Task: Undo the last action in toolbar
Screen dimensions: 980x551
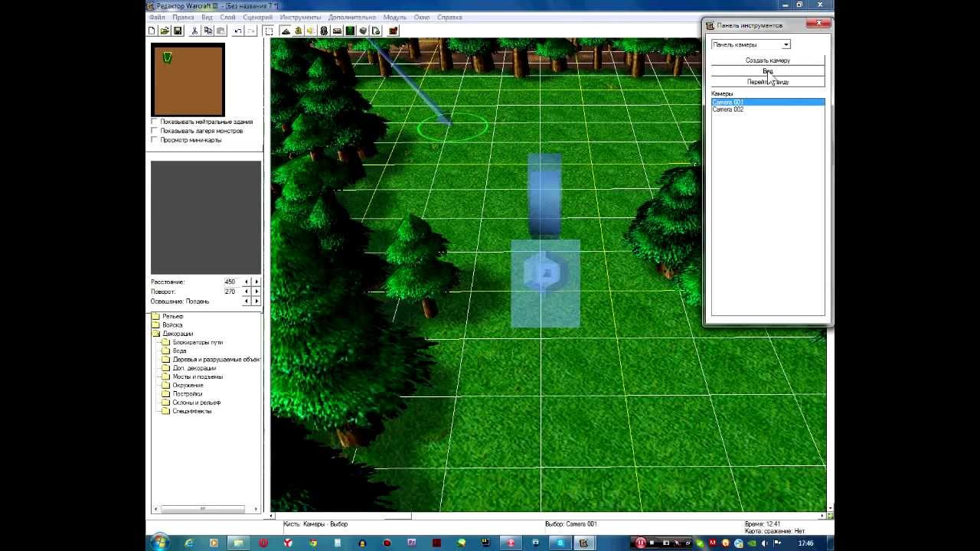Action: click(x=238, y=31)
